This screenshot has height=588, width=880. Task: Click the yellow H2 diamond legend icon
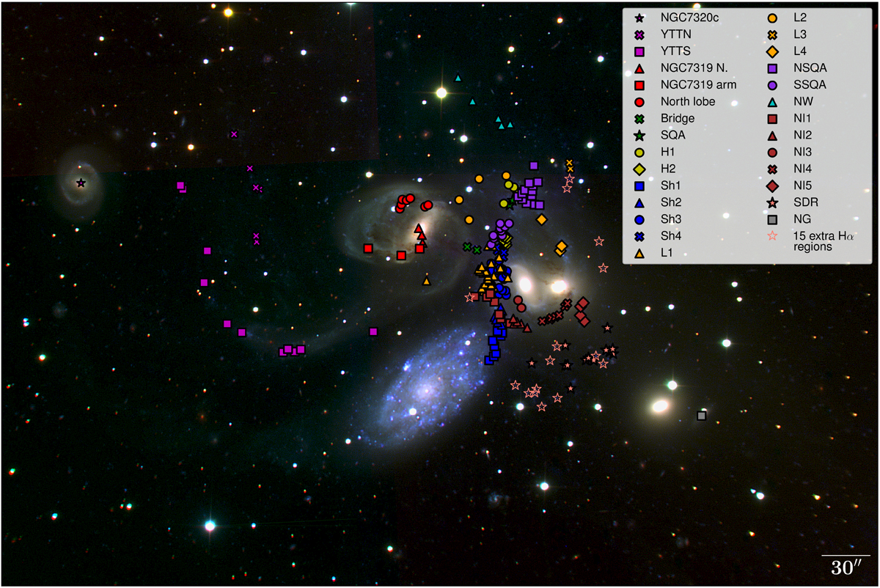pyautogui.click(x=639, y=169)
